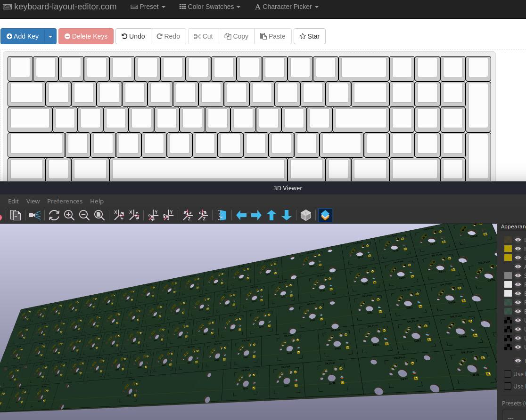Open the Preset dropdown menu

click(x=148, y=7)
